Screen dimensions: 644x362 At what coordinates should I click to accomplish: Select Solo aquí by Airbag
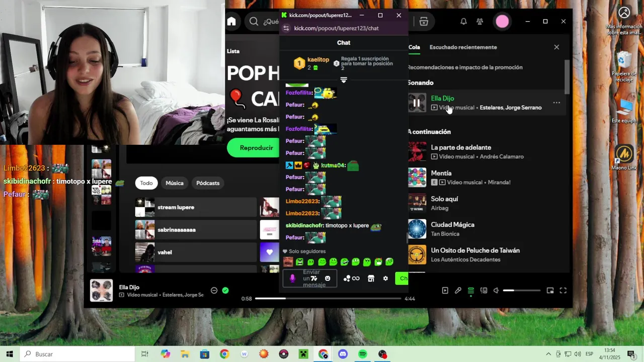pyautogui.click(x=486, y=203)
